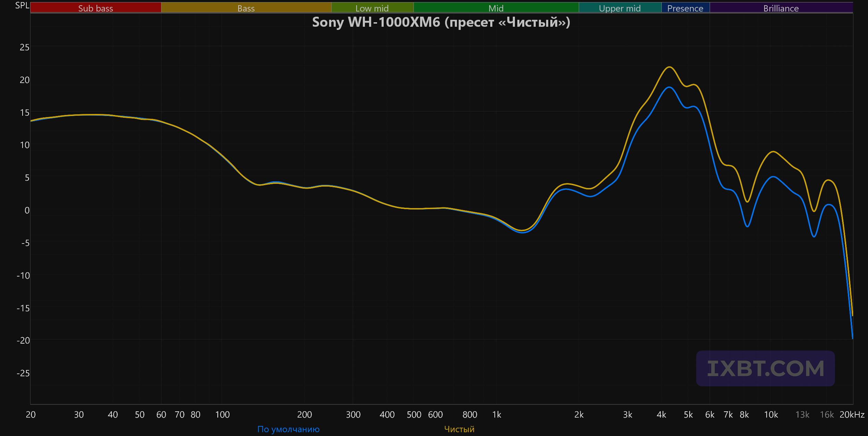Click the 200 tick on the frequency axis

click(304, 414)
